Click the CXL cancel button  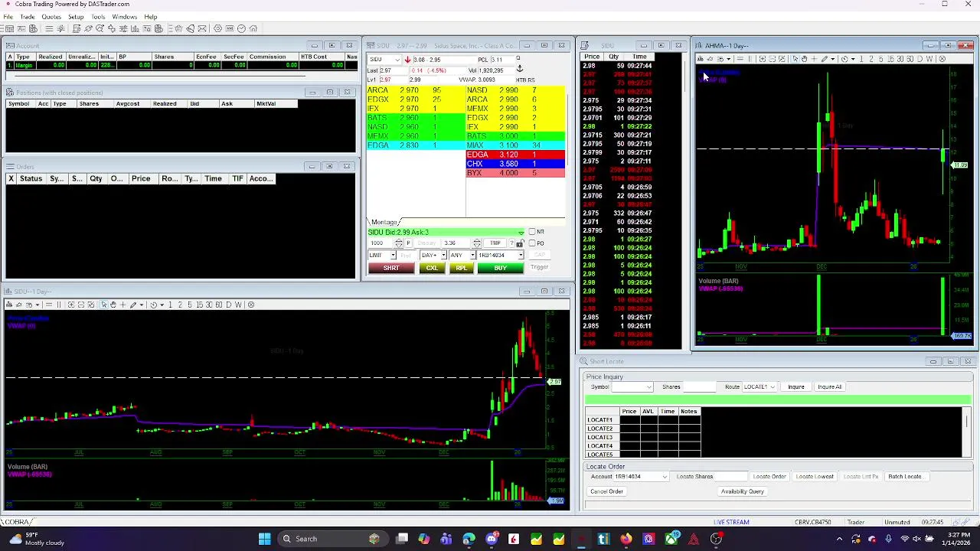coord(432,268)
